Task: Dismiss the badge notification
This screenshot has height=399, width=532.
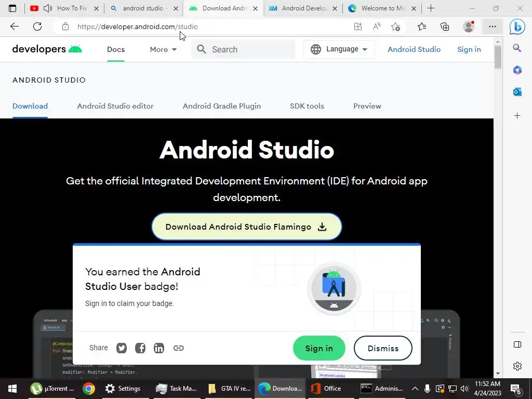Action: [383, 348]
